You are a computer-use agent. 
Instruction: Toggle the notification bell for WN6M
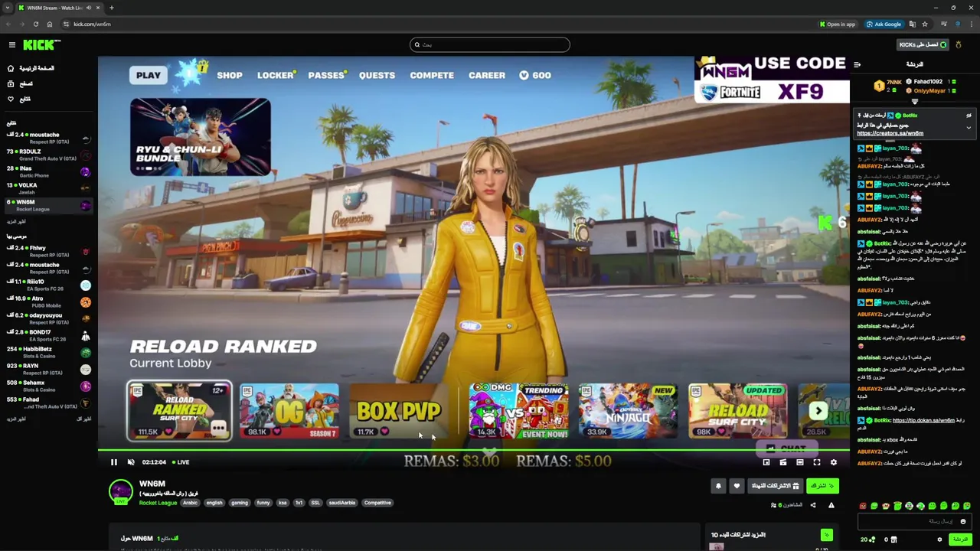tap(718, 486)
